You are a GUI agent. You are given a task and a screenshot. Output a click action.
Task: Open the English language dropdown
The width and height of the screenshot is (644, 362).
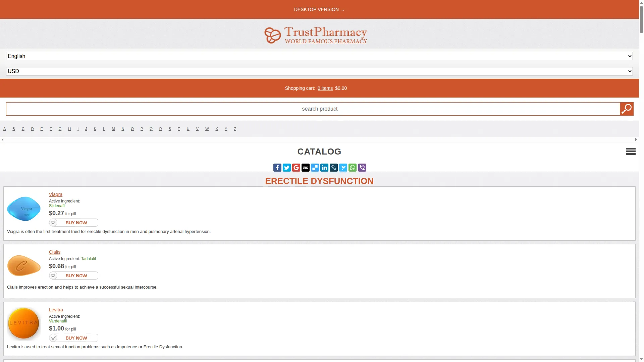pos(319,56)
